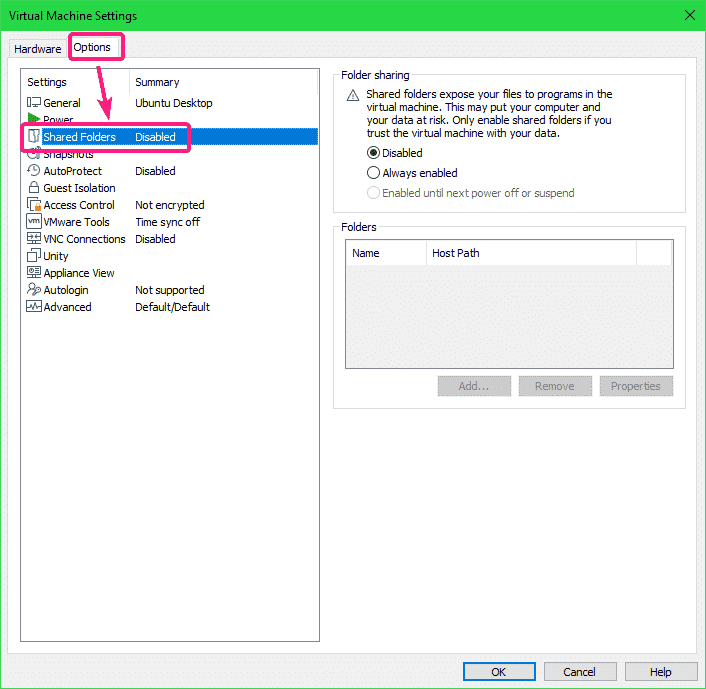
Task: Select the VMware Tools row
Action: [171, 222]
